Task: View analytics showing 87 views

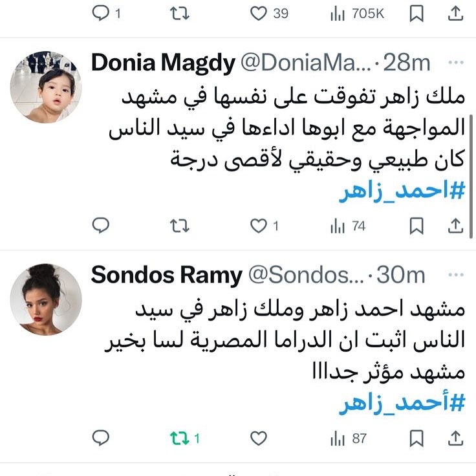Action: [349, 438]
